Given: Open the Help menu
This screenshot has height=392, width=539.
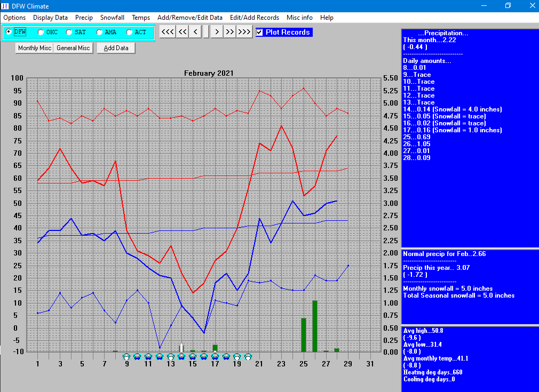Looking at the screenshot, I should coord(327,18).
